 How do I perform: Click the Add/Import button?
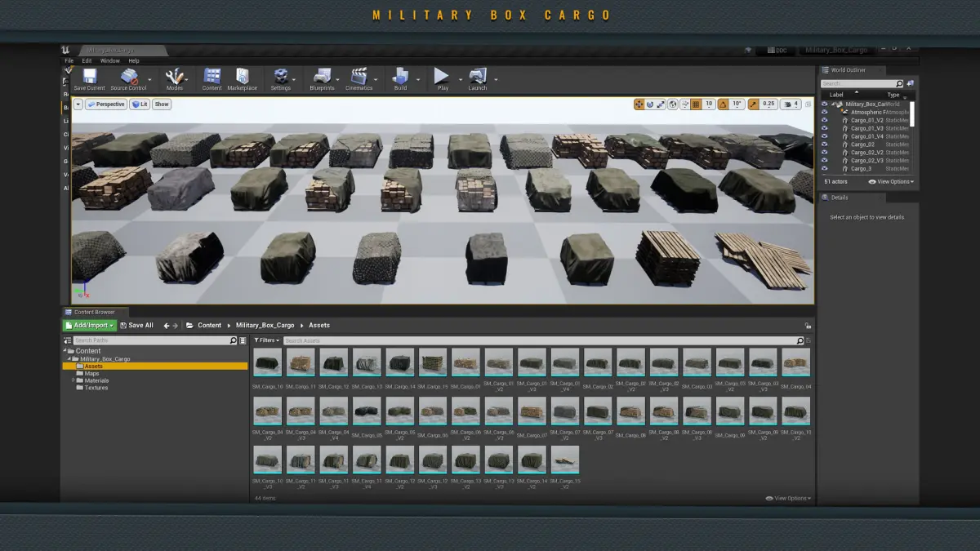point(89,325)
